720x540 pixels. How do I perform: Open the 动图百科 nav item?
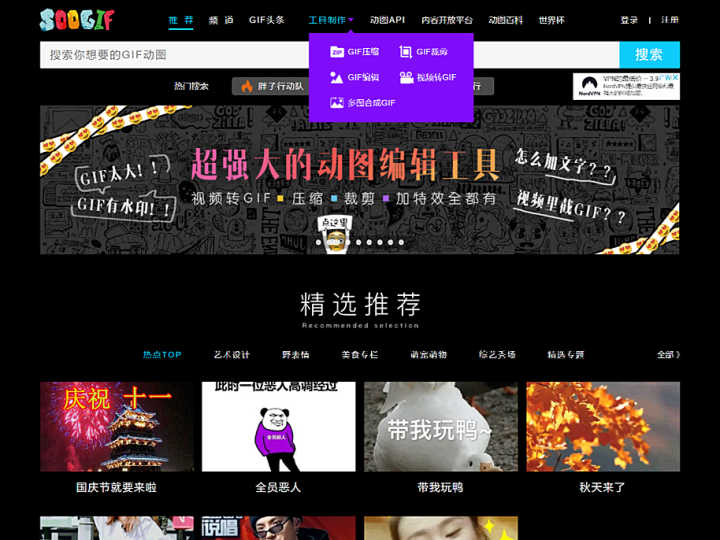point(505,20)
